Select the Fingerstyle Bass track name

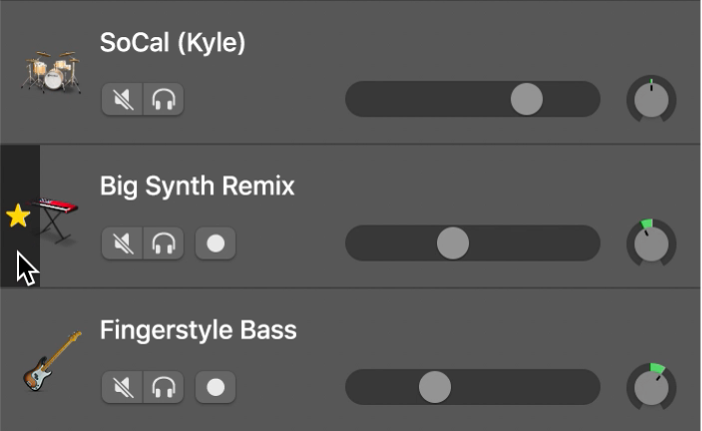[198, 330]
